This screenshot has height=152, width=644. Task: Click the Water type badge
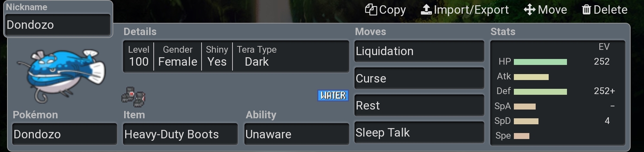click(x=333, y=95)
